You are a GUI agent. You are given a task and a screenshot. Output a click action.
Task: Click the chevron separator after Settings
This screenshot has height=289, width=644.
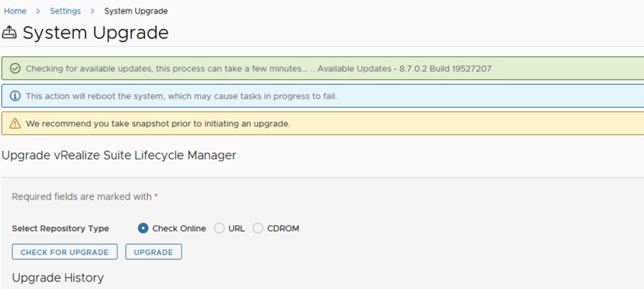tap(92, 11)
